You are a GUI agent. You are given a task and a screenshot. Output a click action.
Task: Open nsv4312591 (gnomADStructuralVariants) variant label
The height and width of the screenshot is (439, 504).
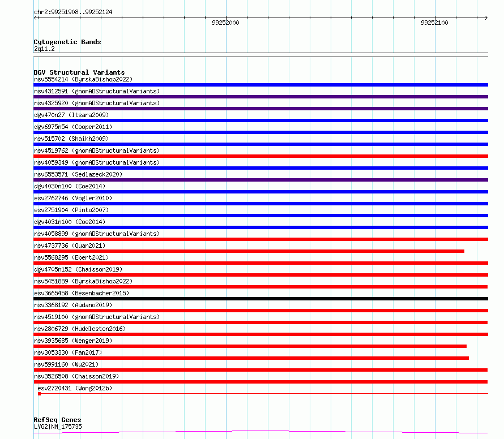pos(97,91)
